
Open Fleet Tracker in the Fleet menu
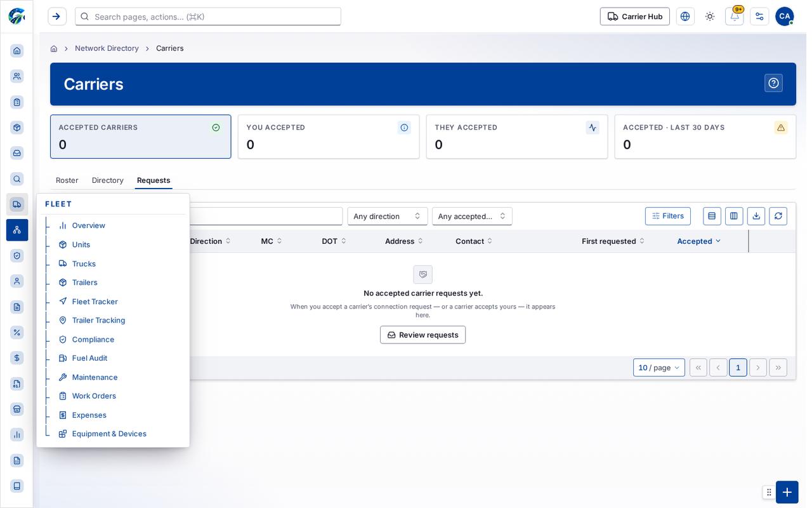[95, 302]
